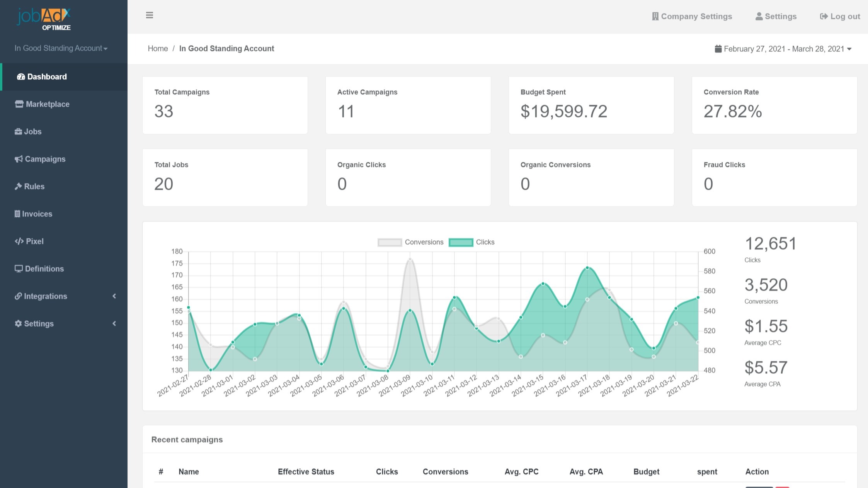Click the Integrations expander arrow
This screenshot has height=488, width=868.
(114, 296)
